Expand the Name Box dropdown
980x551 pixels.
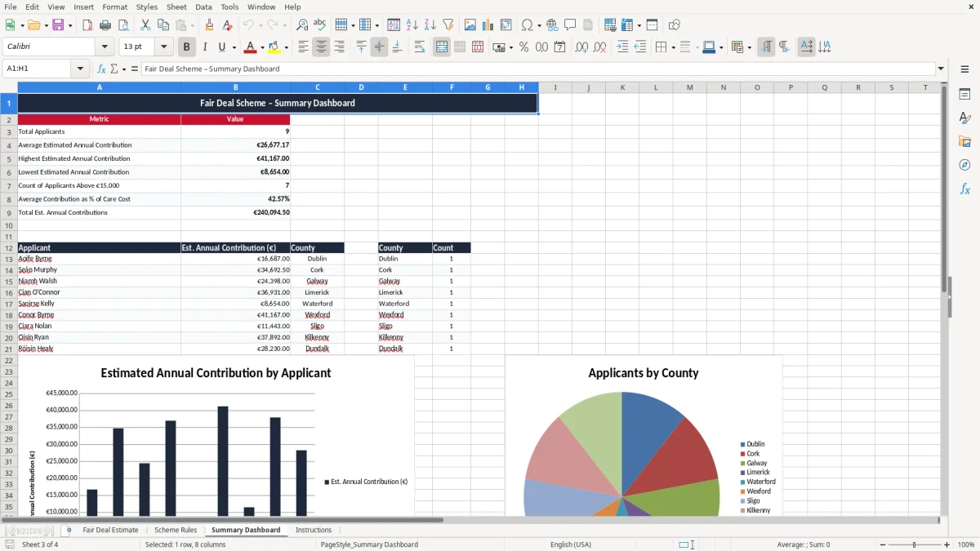click(x=81, y=69)
